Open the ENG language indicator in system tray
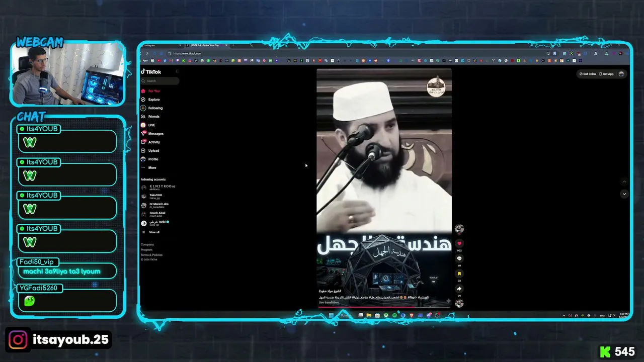Screen dimensions: 644x362 pyautogui.click(x=602, y=315)
